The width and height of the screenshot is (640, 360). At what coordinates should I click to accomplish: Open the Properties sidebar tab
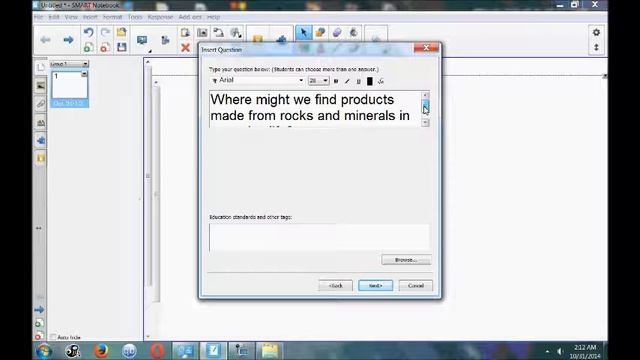[40, 122]
